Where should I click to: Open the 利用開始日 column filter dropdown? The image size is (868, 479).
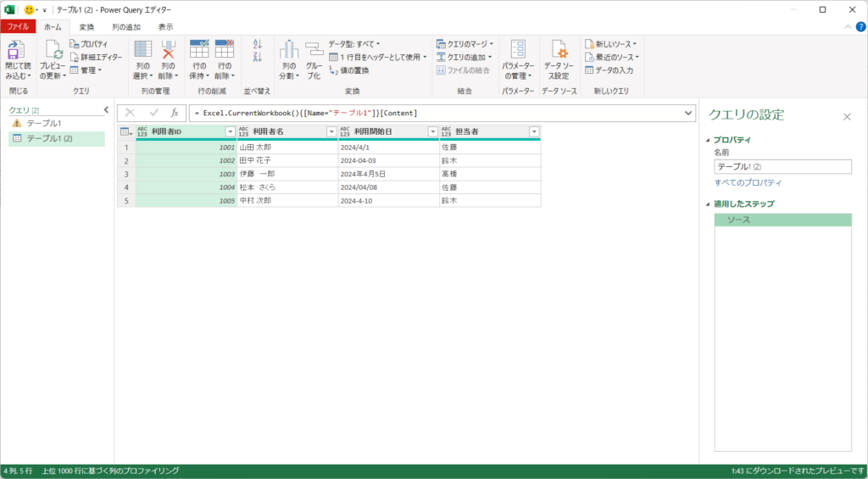click(x=433, y=131)
